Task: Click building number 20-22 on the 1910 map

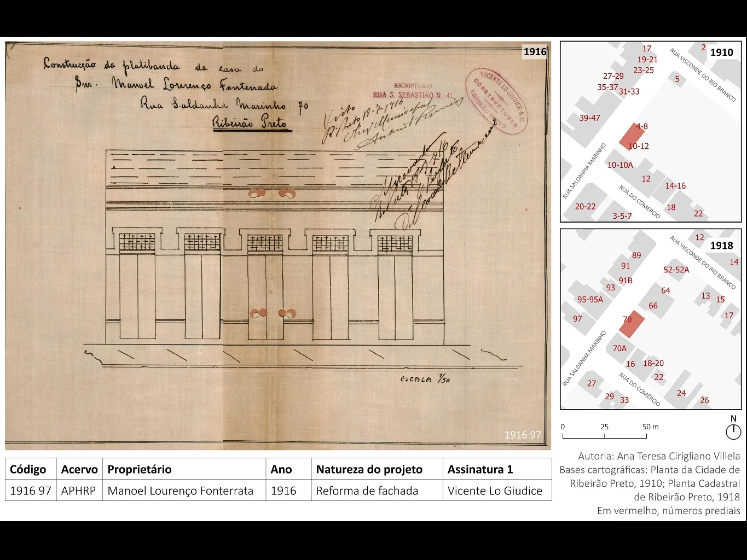Action: coord(585,206)
